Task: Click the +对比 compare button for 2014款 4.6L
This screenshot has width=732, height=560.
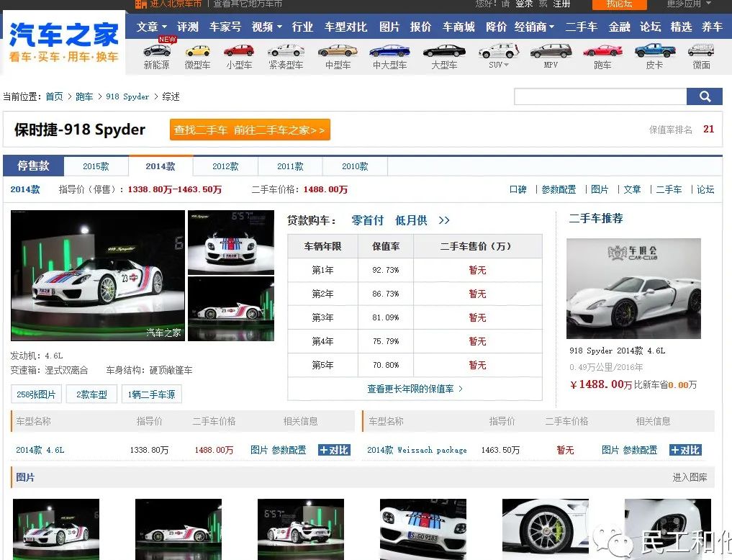Action: [x=334, y=449]
